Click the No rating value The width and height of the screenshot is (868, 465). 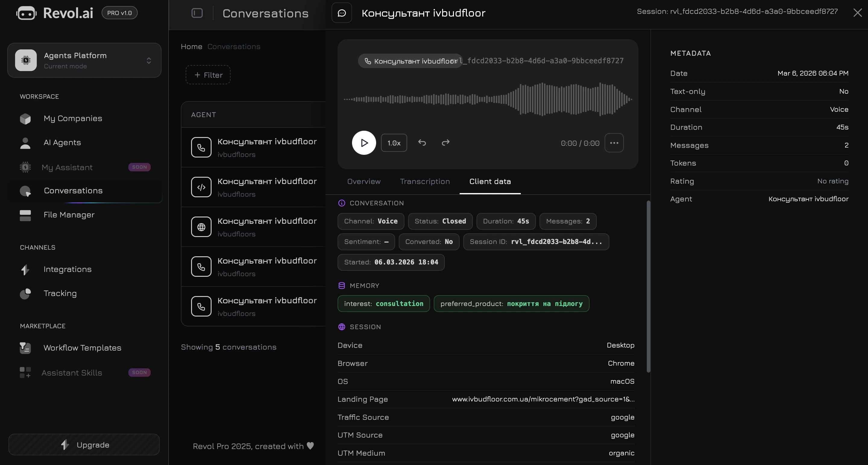[833, 181]
